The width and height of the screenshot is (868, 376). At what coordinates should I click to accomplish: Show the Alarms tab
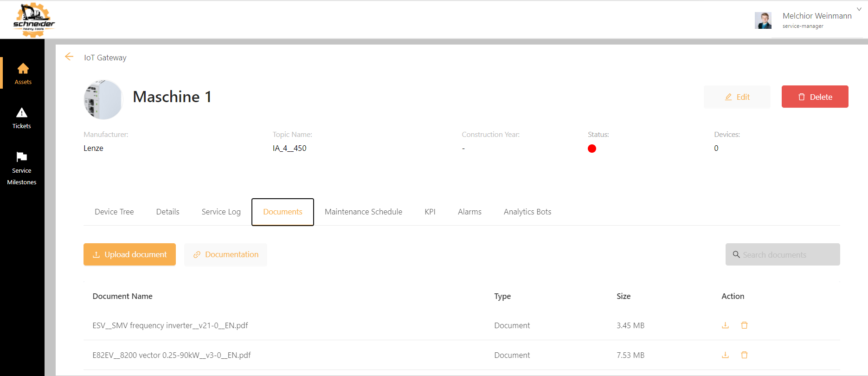point(469,212)
